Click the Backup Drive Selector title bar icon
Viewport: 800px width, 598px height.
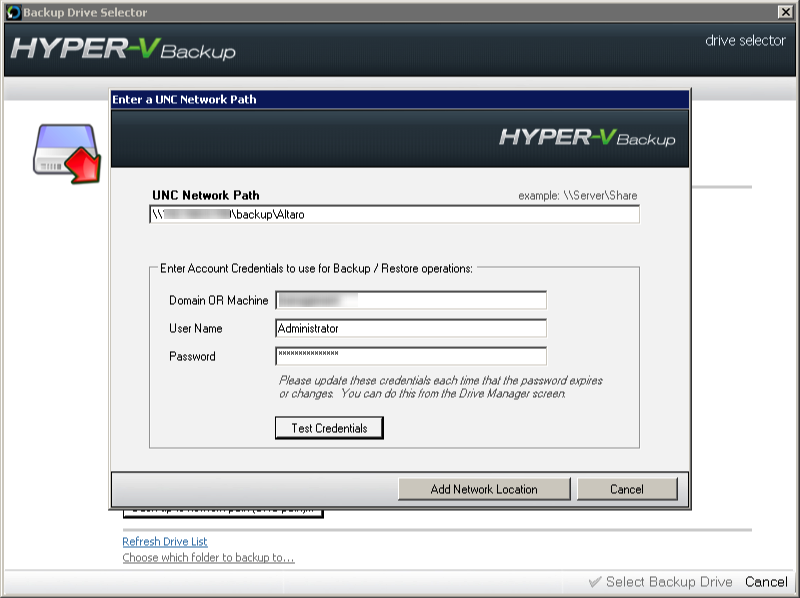pos(14,12)
